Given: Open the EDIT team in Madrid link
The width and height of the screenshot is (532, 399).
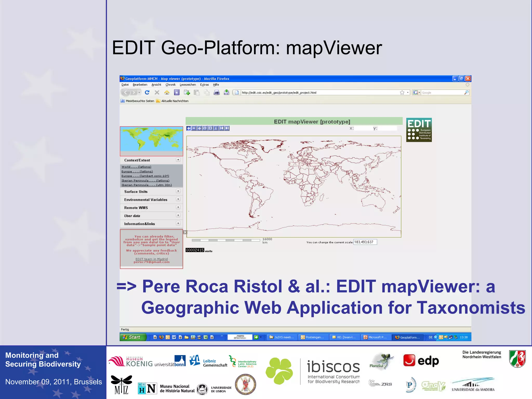Looking at the screenshot, I should click(151, 259).
